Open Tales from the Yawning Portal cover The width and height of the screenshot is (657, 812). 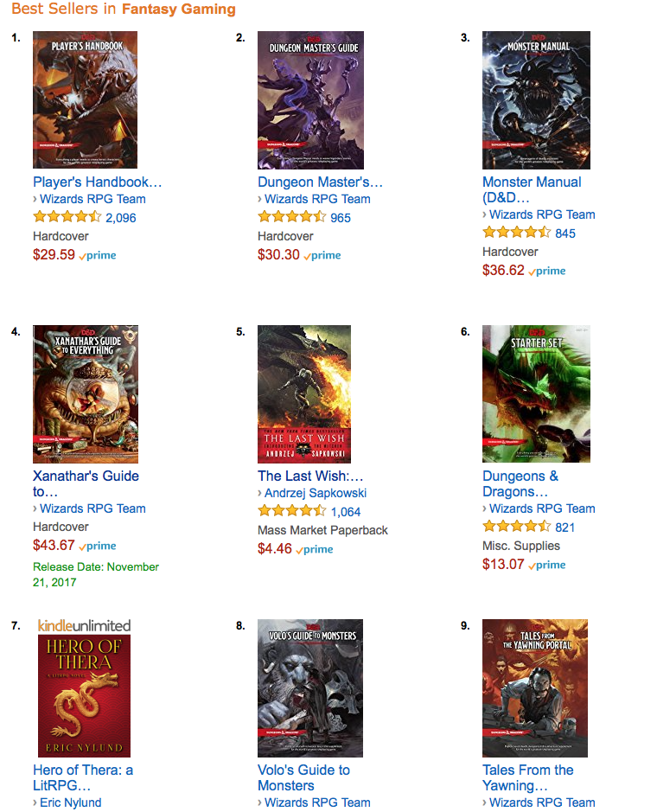tap(535, 688)
